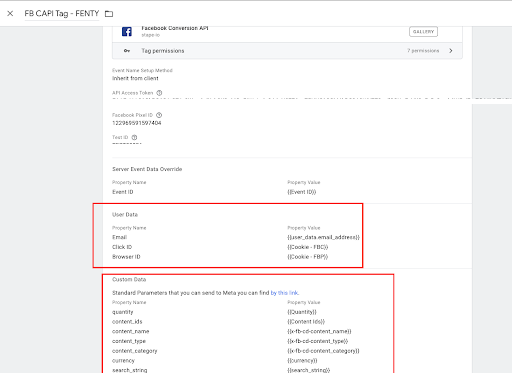Image resolution: width=512 pixels, height=373 pixels.
Task: Click the 'Facebook Conversion API' tag type title
Action: coord(175,28)
